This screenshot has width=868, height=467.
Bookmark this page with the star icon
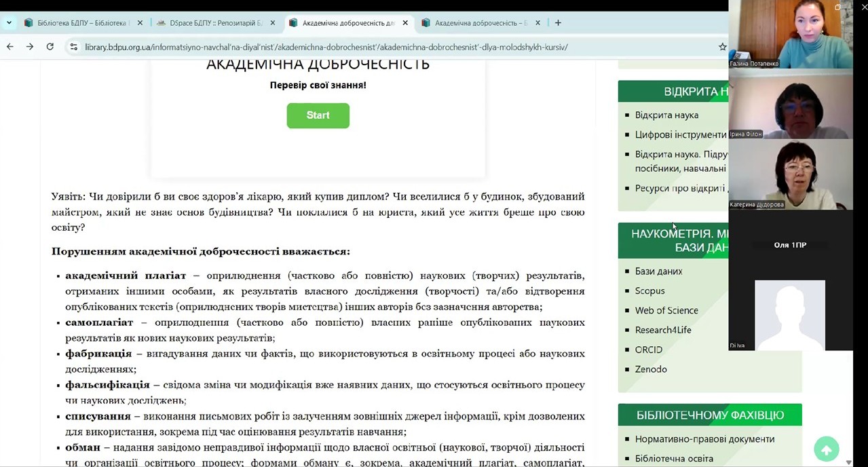pyautogui.click(x=722, y=47)
